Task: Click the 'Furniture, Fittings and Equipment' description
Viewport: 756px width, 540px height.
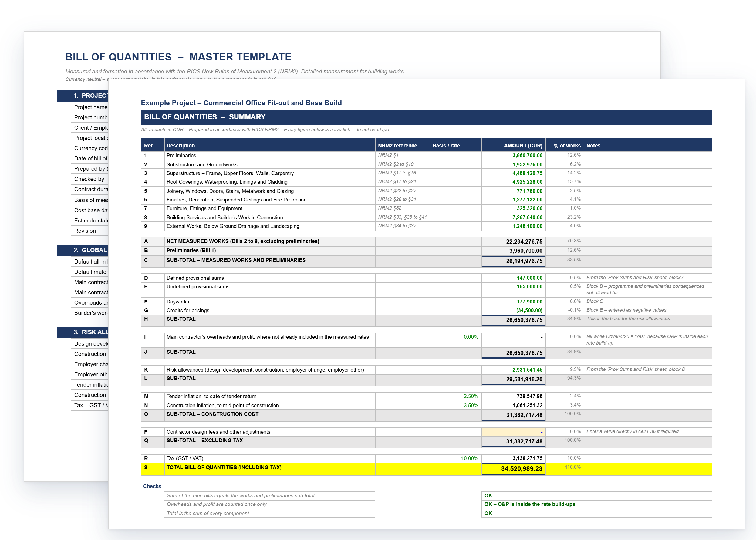Action: pos(270,208)
